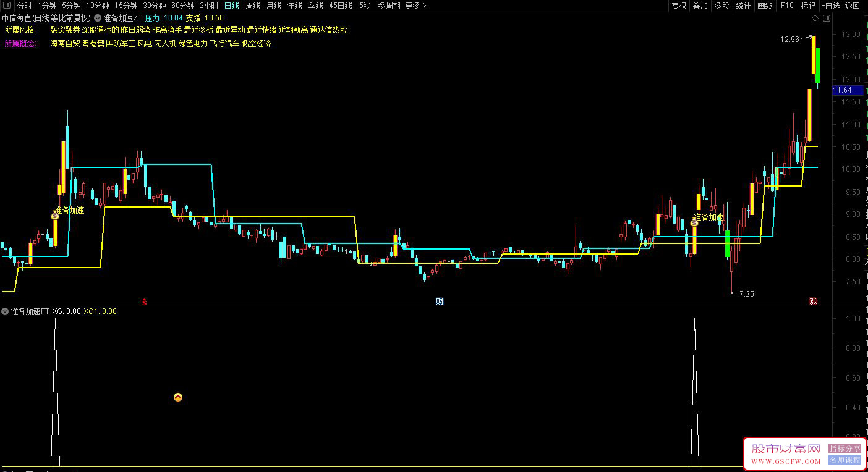The image size is (868, 472).
Task: Click 返回 to go back
Action: tap(853, 6)
